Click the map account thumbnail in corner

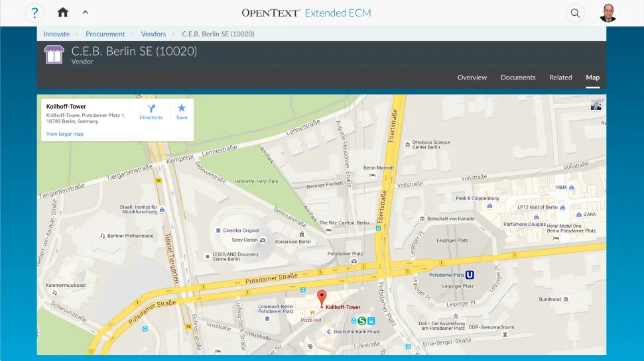coord(596,105)
